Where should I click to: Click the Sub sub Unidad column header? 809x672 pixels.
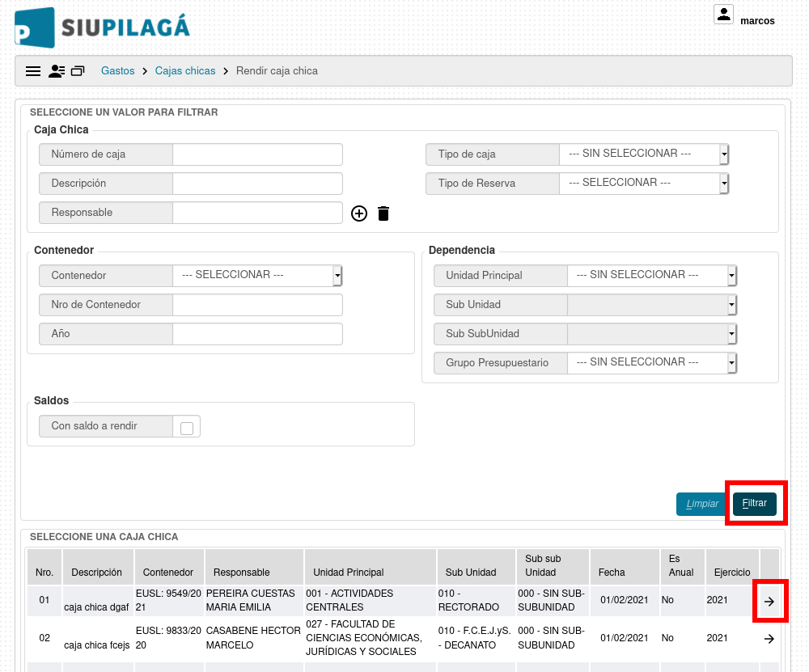pyautogui.click(x=553, y=567)
